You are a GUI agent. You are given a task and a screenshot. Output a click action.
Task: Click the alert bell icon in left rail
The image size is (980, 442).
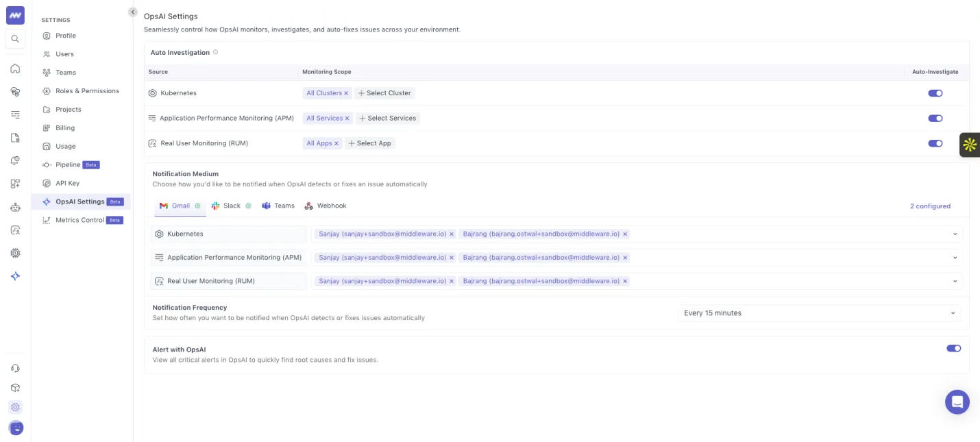click(x=15, y=160)
